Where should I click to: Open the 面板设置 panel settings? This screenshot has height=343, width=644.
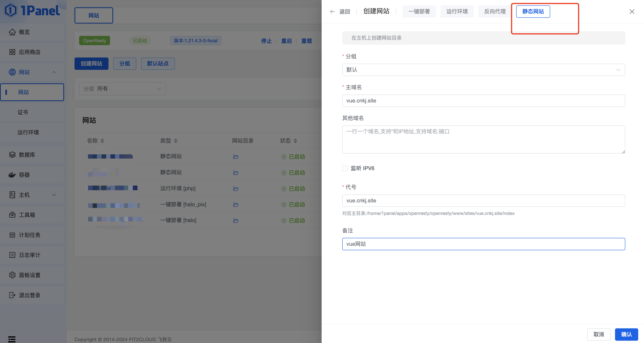(29, 275)
